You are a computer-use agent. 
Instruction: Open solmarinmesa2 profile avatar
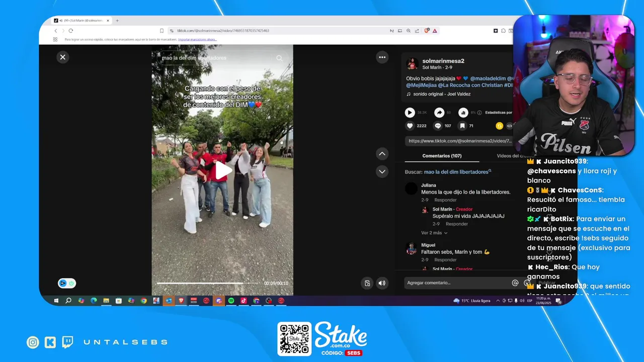(x=412, y=64)
